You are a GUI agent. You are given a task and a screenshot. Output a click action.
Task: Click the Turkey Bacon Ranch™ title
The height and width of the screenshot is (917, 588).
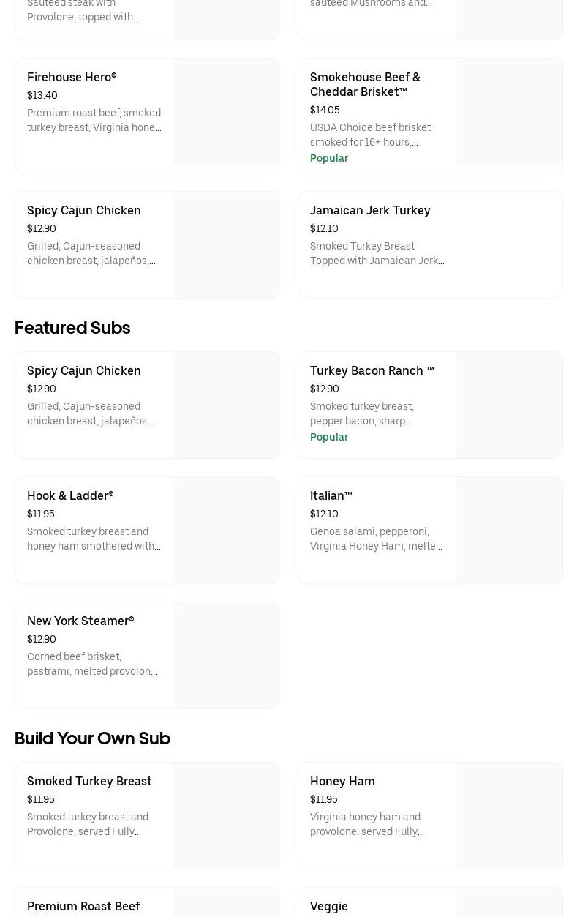372,370
